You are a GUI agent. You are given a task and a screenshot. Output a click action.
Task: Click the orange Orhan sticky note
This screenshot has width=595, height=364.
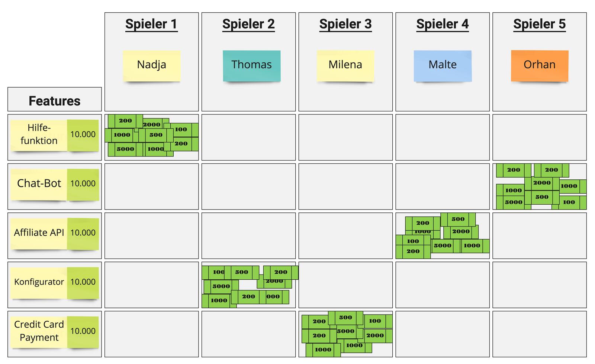click(x=539, y=65)
